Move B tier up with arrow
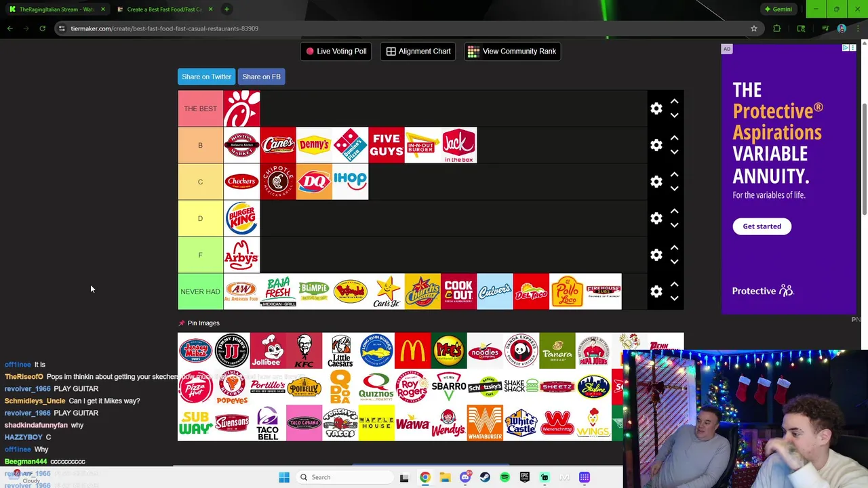This screenshot has width=868, height=488. pos(674,138)
